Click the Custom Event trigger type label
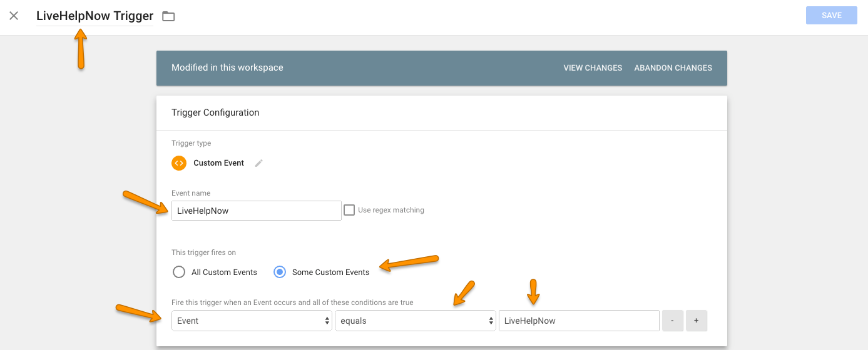Image resolution: width=868 pixels, height=350 pixels. pos(218,163)
